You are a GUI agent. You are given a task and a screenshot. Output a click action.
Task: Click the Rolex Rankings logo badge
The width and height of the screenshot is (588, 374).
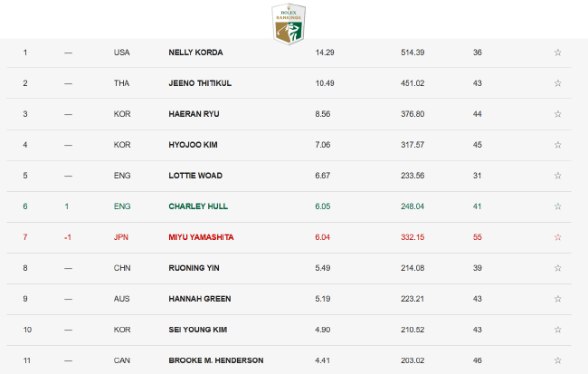point(289,24)
